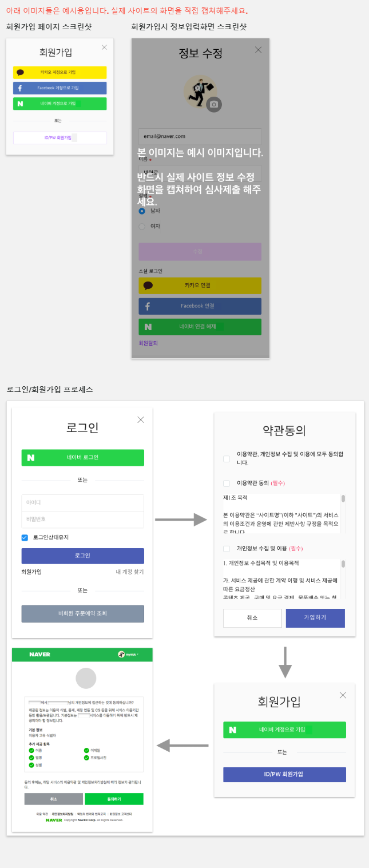Open the 내 계정 찾기 link
The height and width of the screenshot is (868, 369).
point(130,572)
